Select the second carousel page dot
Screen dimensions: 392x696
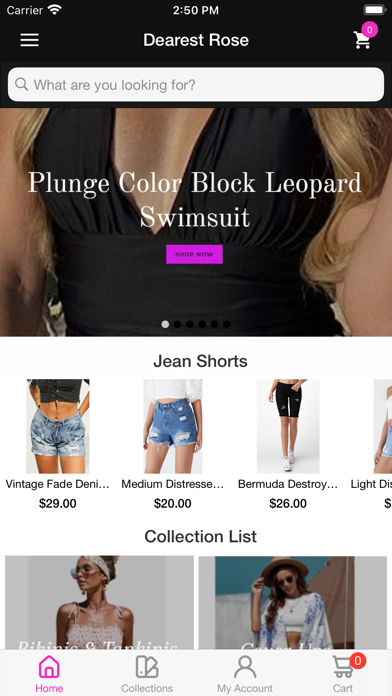pyautogui.click(x=178, y=324)
